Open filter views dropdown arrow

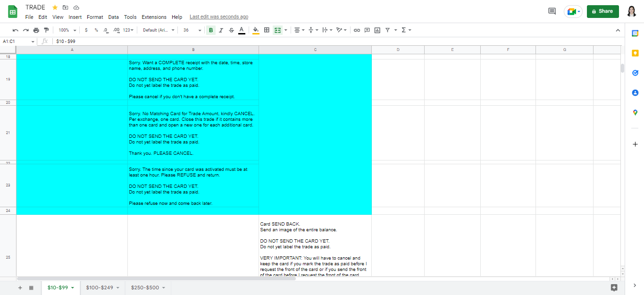pyautogui.click(x=395, y=30)
